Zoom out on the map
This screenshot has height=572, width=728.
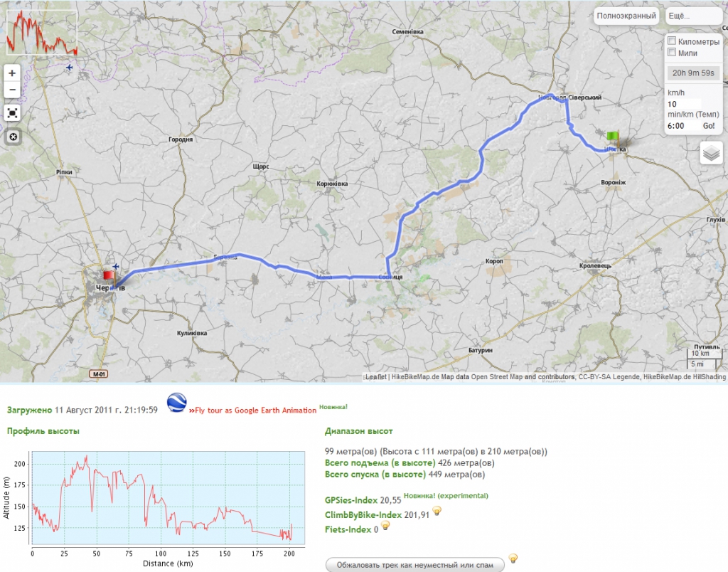(12, 90)
